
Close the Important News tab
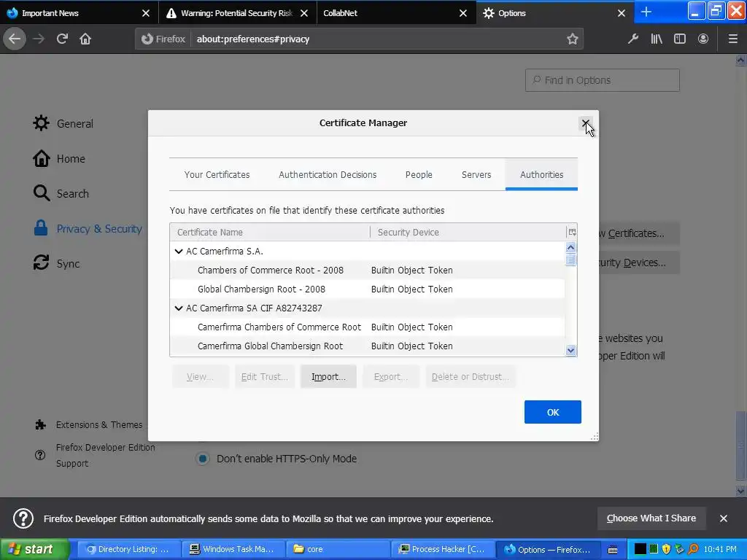pos(146,13)
